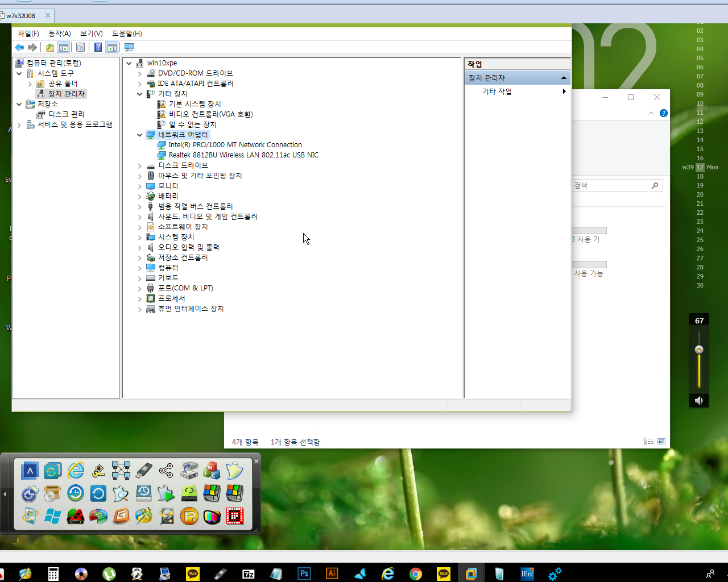The image size is (728, 582).
Task: Launch the MFC colored blocks icon in dock
Action: 212,471
